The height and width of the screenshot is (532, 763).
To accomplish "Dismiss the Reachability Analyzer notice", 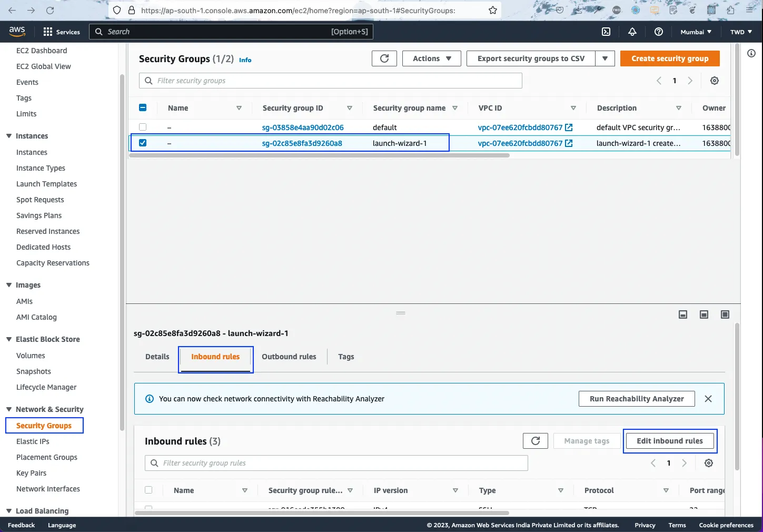I will [708, 399].
